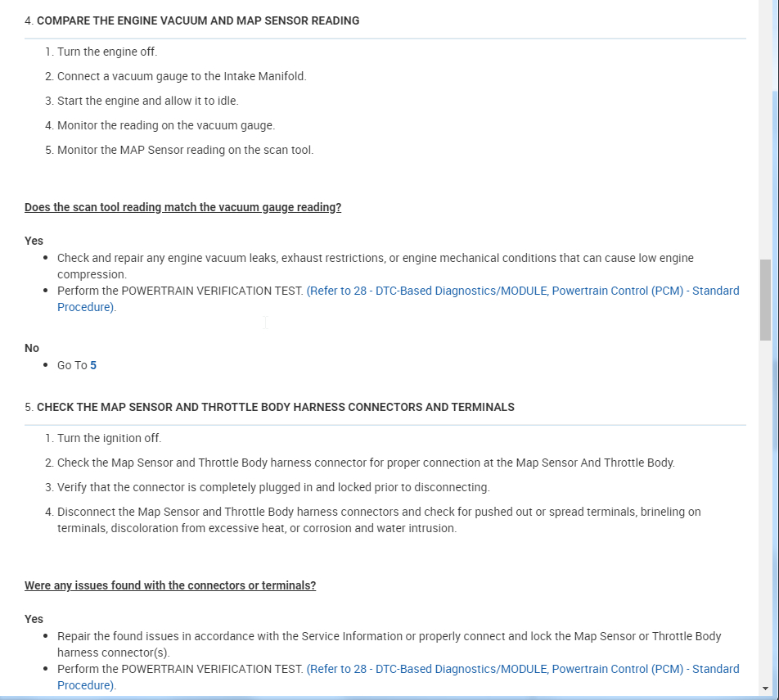Click "Check and repair any engine vacuum leaks" bullet
The image size is (779, 700).
(375, 258)
